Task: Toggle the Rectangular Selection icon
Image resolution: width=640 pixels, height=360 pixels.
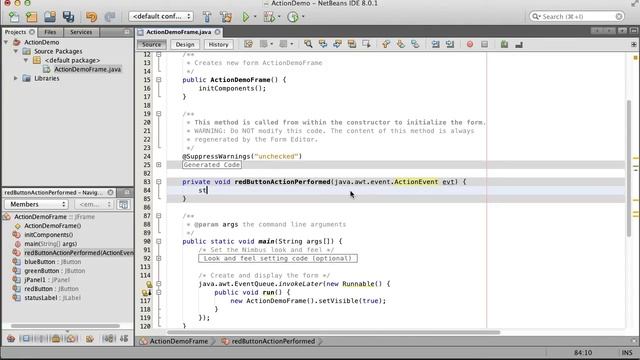Action: pos(366,44)
